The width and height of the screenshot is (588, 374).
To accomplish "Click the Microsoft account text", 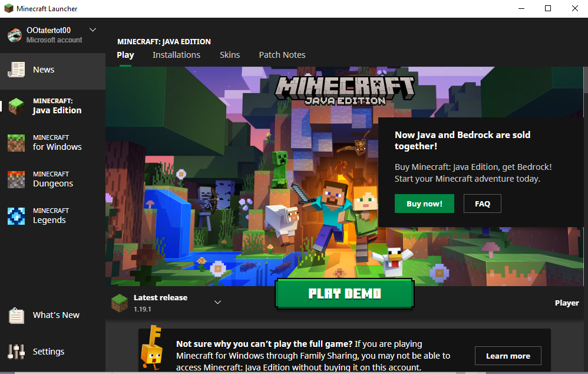I will point(54,40).
